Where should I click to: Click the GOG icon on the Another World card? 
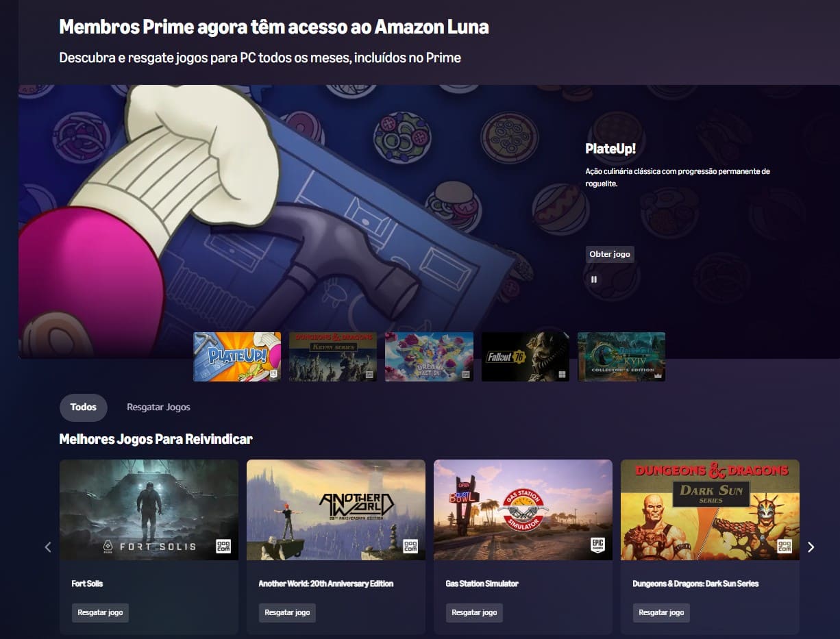click(x=410, y=546)
